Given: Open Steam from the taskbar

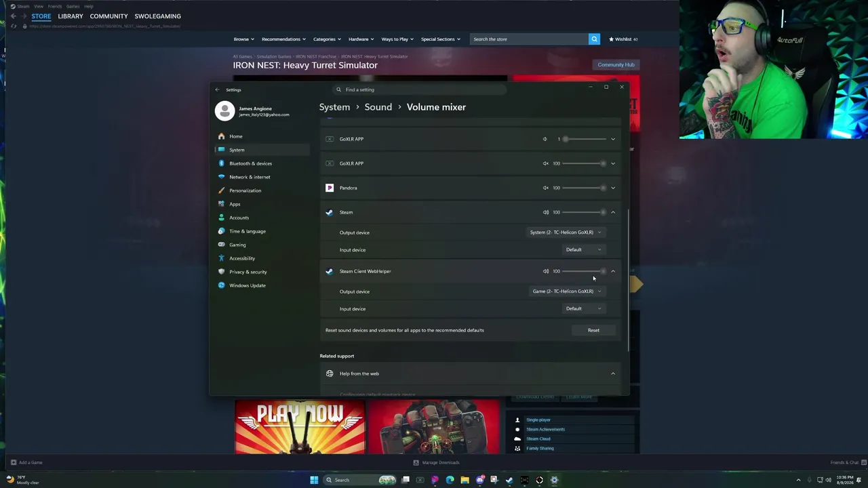Looking at the screenshot, I should coord(509,480).
